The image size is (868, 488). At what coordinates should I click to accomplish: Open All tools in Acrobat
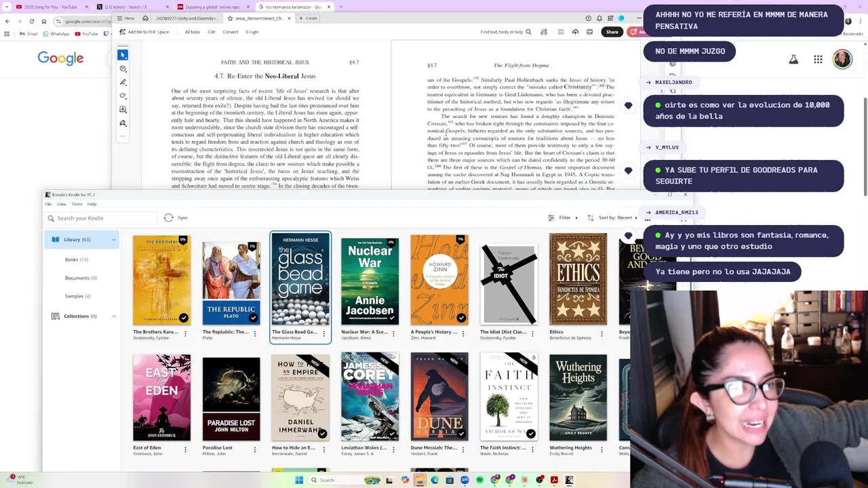[192, 32]
